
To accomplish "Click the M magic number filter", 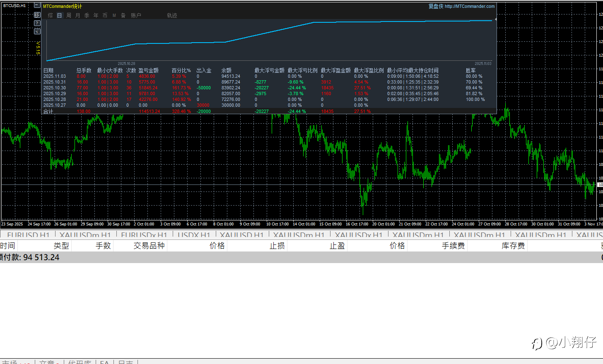I will coord(114,15).
